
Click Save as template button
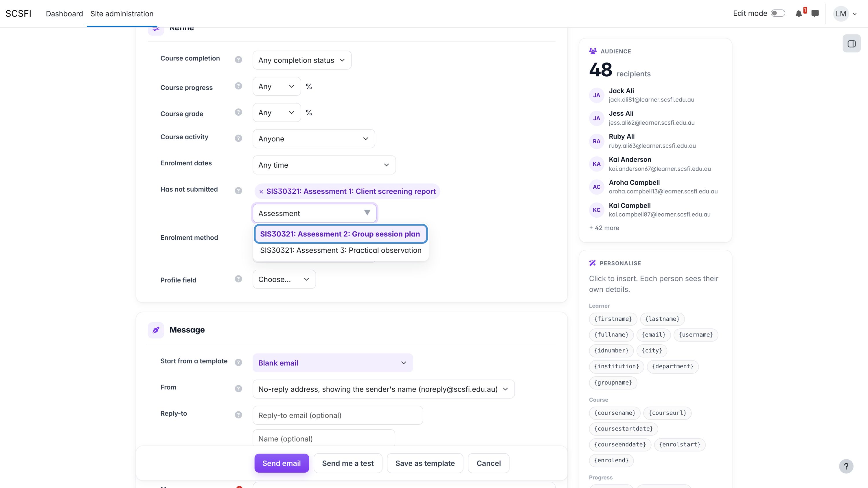[425, 463]
